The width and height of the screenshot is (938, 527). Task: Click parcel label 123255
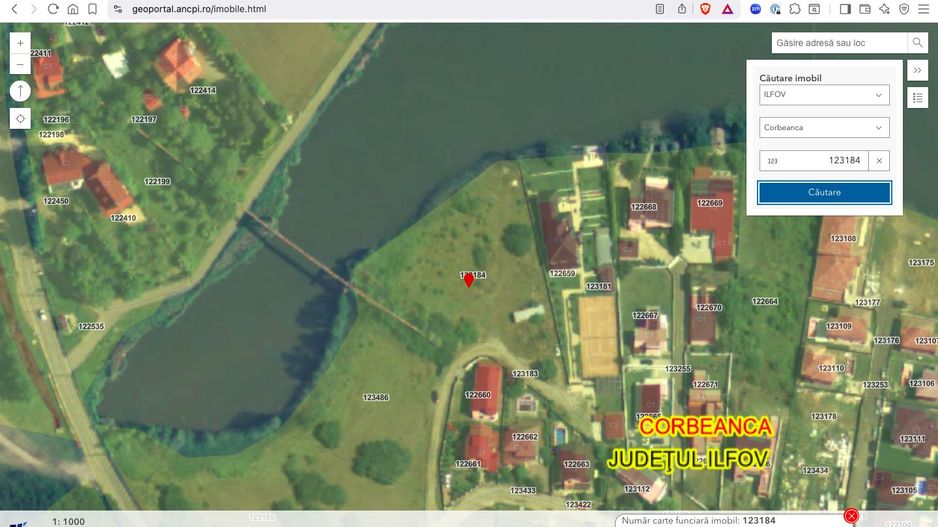[678, 369]
